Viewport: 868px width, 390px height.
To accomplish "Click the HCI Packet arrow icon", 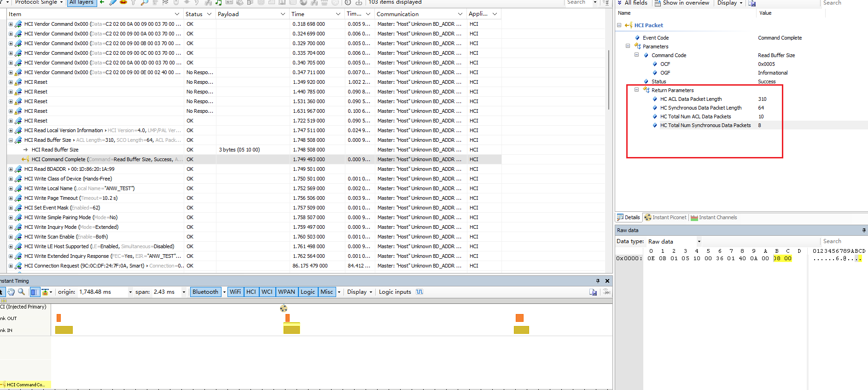I will pos(629,25).
